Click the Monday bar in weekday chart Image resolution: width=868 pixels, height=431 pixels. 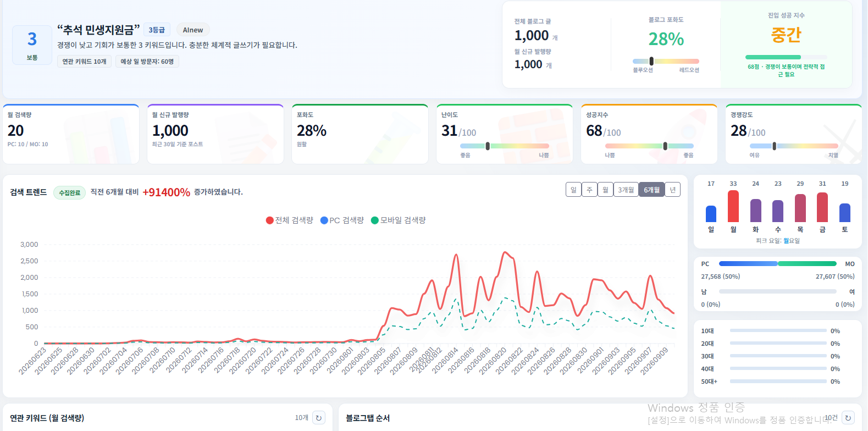733,206
